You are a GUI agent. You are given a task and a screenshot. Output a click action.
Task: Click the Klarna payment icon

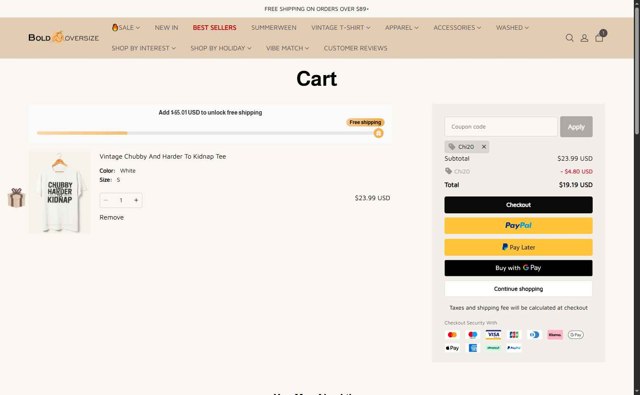555,335
